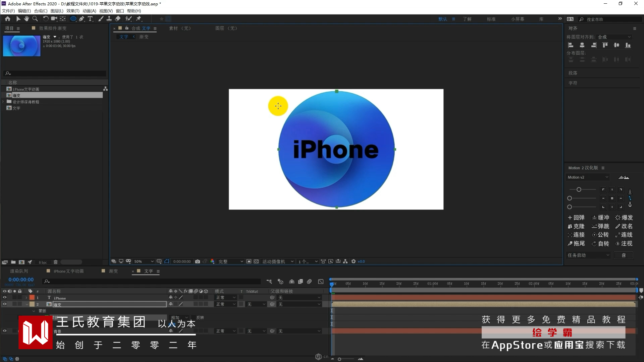Image resolution: width=644 pixels, height=362 pixels.
Task: Pick the Ellipse shape tool
Action: pyautogui.click(x=73, y=19)
